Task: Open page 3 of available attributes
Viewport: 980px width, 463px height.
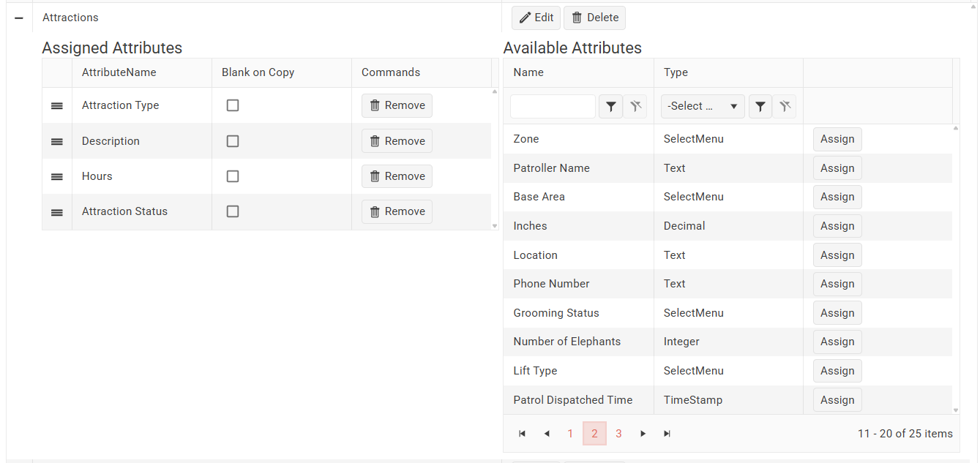Action: [618, 434]
